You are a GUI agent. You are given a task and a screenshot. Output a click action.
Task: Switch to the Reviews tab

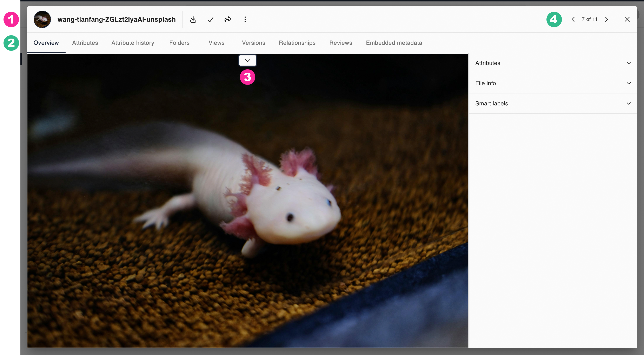(x=340, y=43)
